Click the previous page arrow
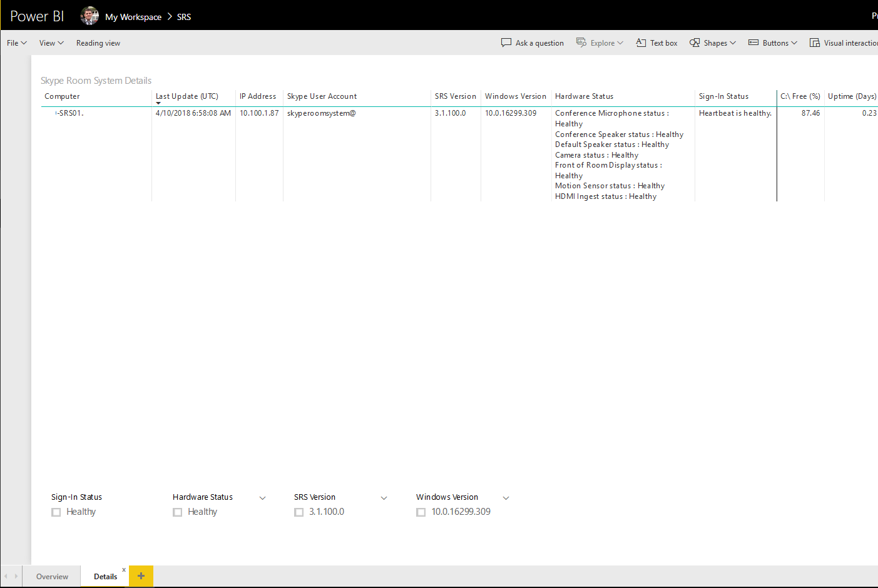878x588 pixels. click(6, 576)
